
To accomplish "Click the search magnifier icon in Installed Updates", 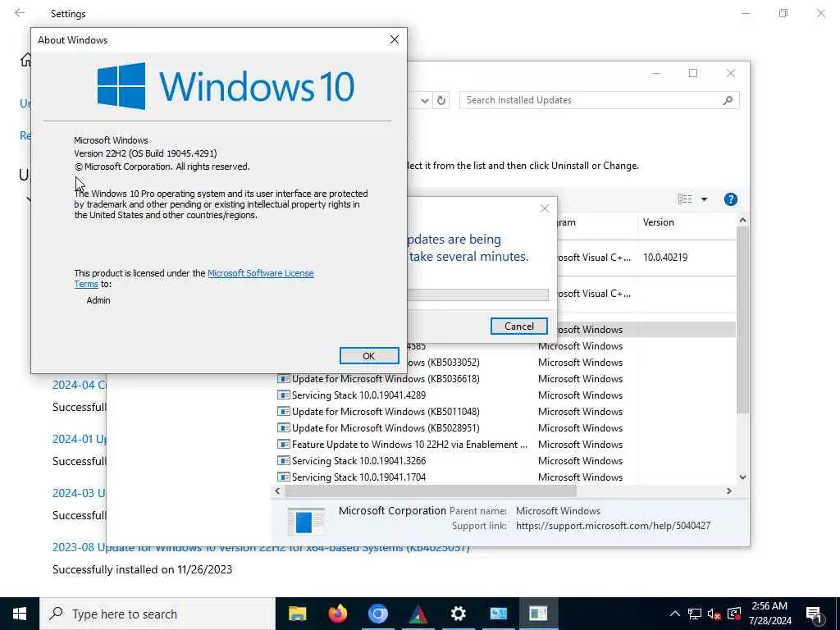I will [x=728, y=100].
